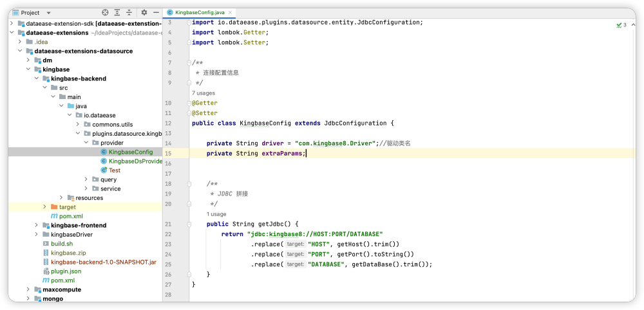Select build.sh file

[62, 244]
